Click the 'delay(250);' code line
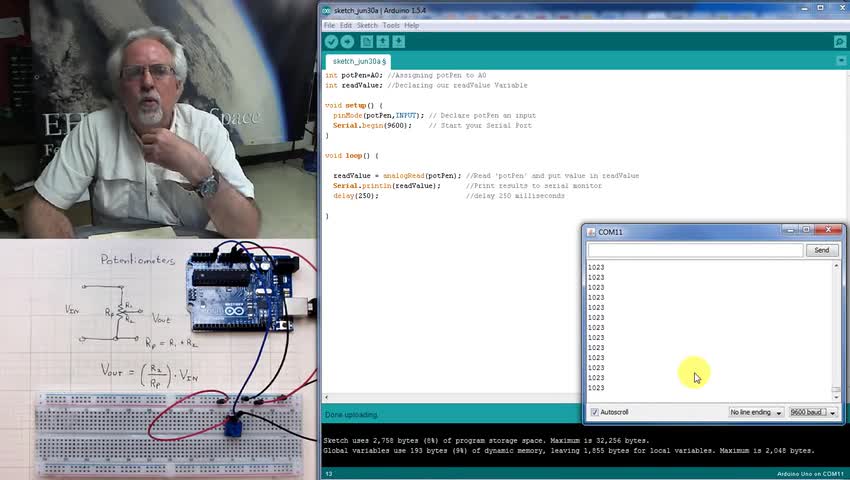850x480 pixels. (356, 196)
